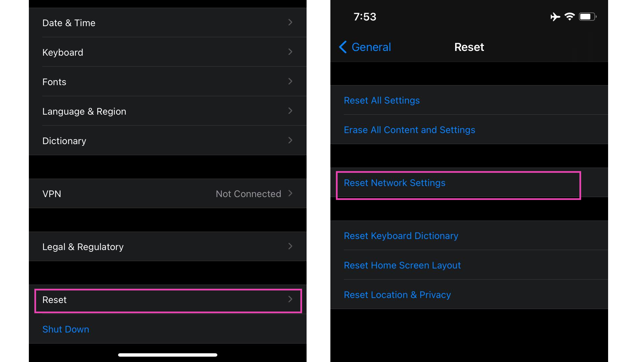Open the Fonts settings page
The width and height of the screenshot is (644, 362).
point(169,82)
